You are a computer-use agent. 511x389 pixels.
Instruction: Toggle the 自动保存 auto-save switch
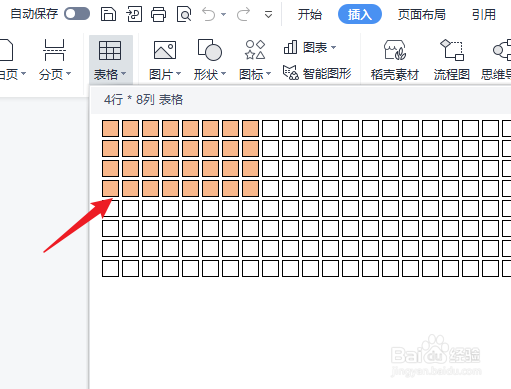pyautogui.click(x=77, y=14)
